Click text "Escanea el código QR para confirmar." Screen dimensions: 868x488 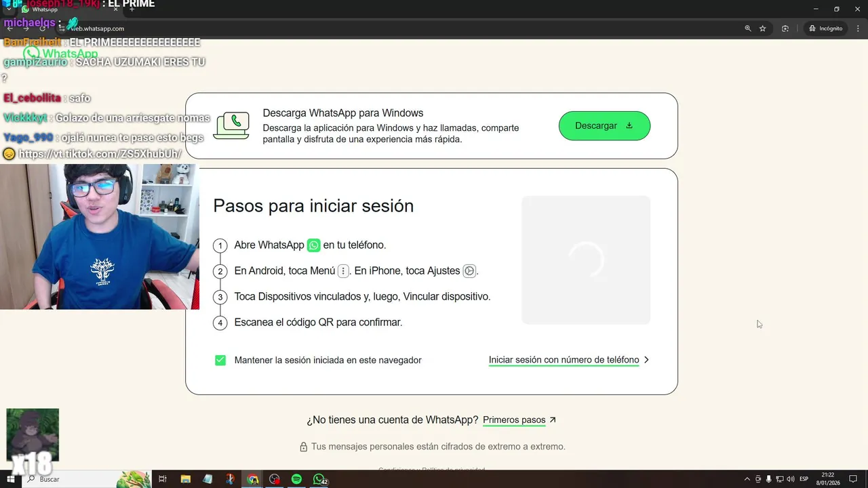point(318,323)
